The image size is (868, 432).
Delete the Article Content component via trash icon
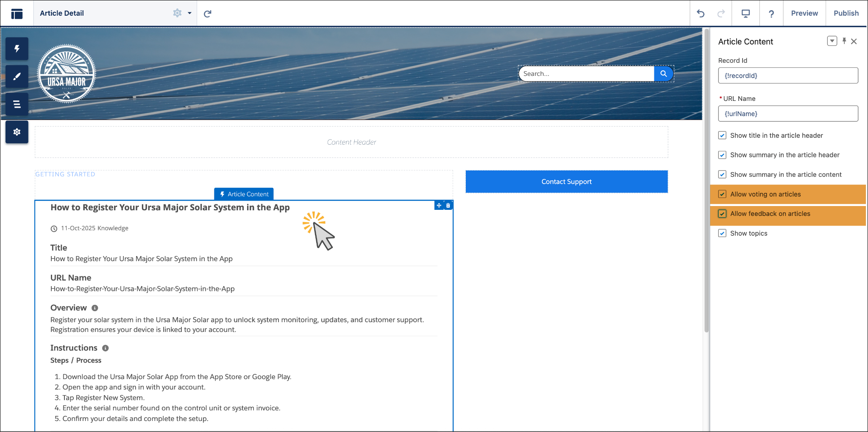click(448, 206)
